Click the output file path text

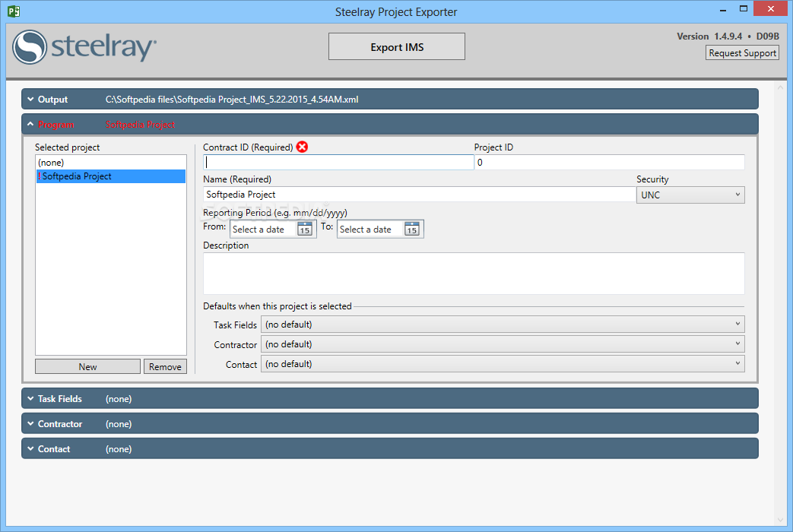pyautogui.click(x=232, y=99)
